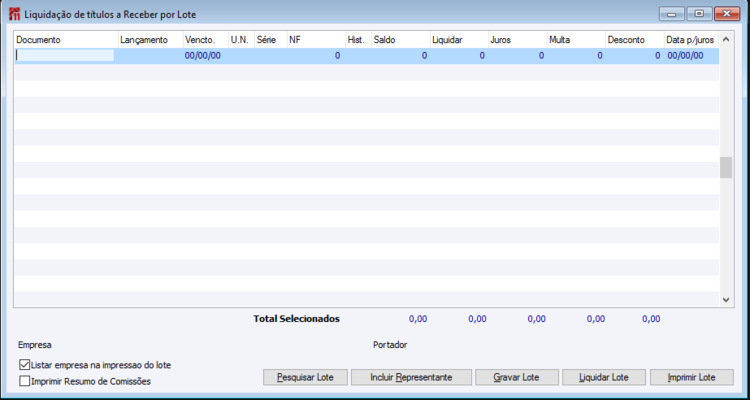
Task: Click Incluir Representante button
Action: [411, 377]
